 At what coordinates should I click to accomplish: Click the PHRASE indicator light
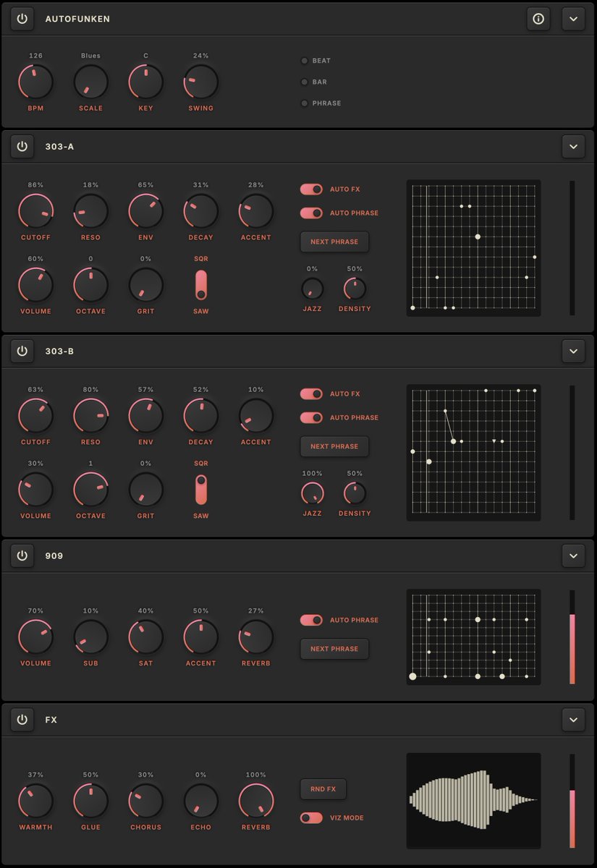(x=304, y=103)
